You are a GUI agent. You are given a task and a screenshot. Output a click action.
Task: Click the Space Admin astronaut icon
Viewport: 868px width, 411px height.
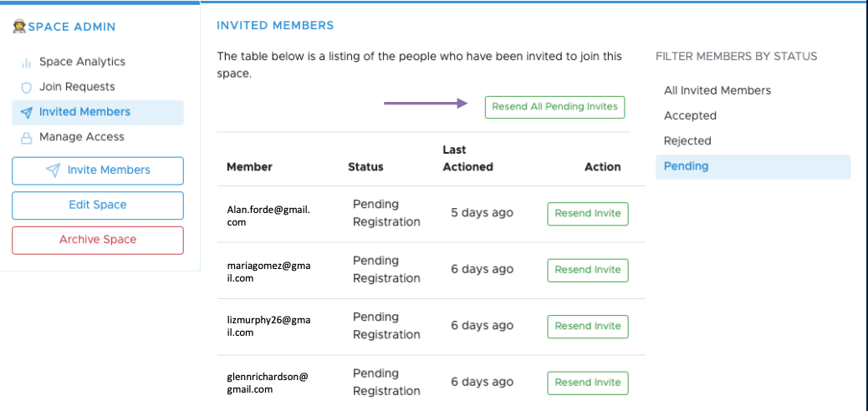(19, 26)
